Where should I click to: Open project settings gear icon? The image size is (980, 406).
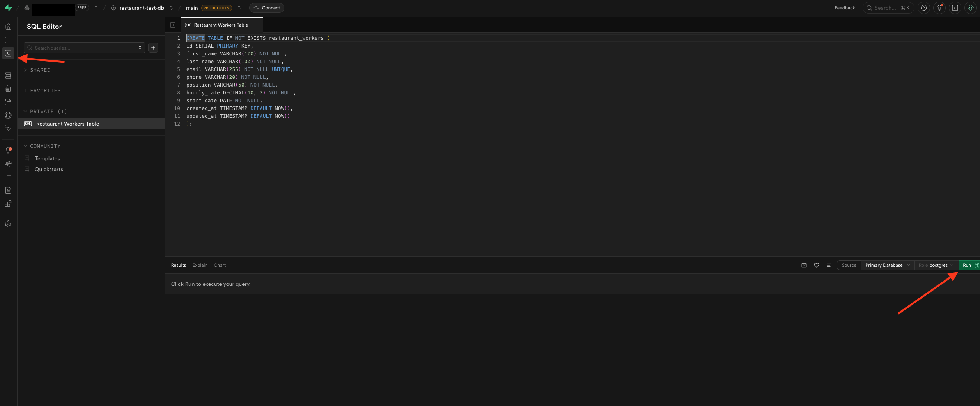coord(8,224)
